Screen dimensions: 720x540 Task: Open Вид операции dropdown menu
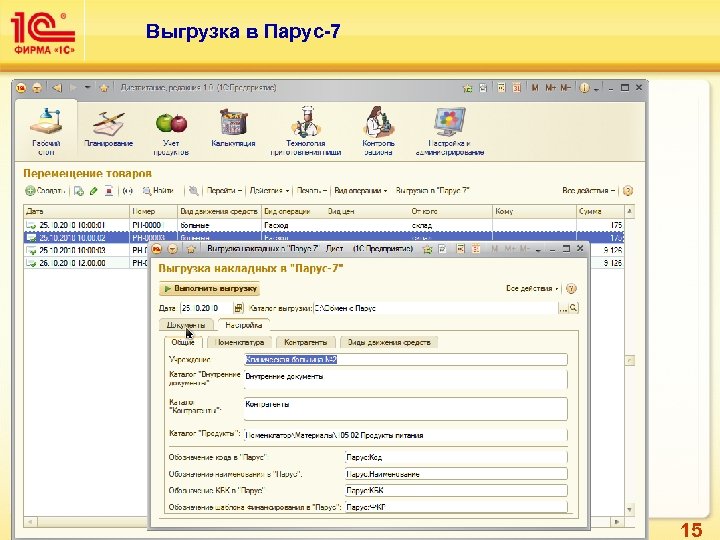[360, 191]
